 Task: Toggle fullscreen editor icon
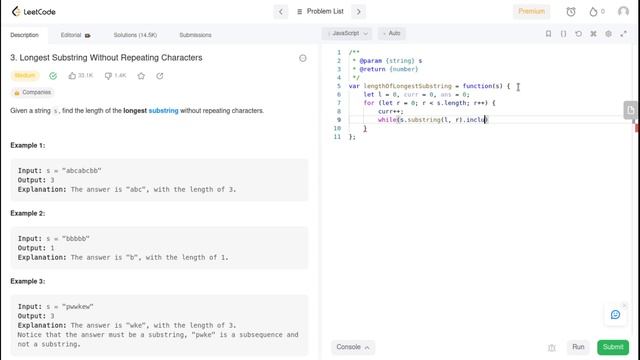tap(623, 34)
